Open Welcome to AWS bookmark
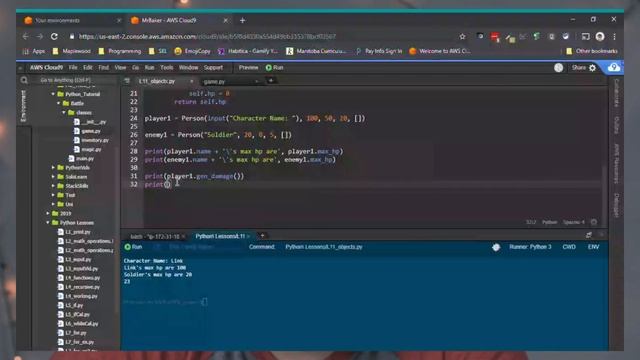Screen dimensions: 640x360 (x=440, y=51)
